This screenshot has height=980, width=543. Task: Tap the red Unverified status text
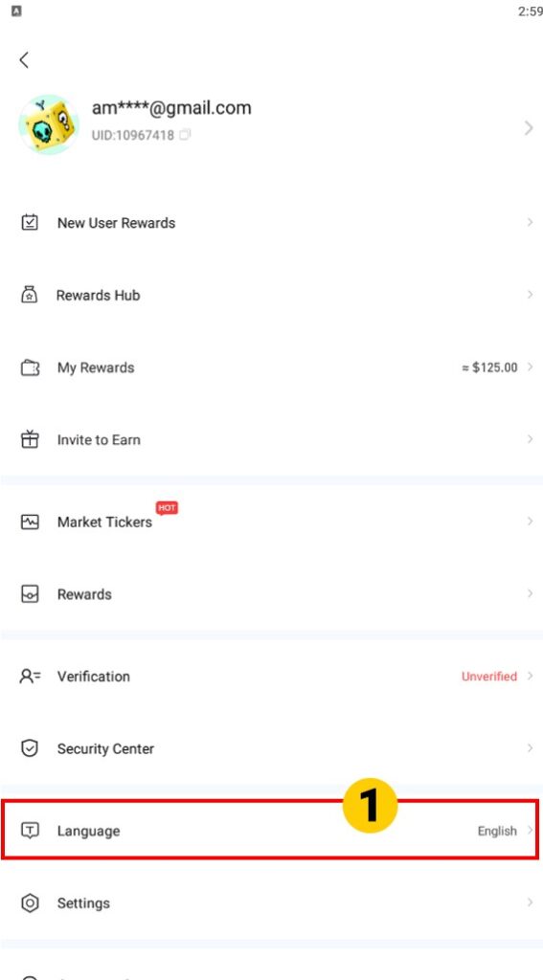[x=489, y=677]
